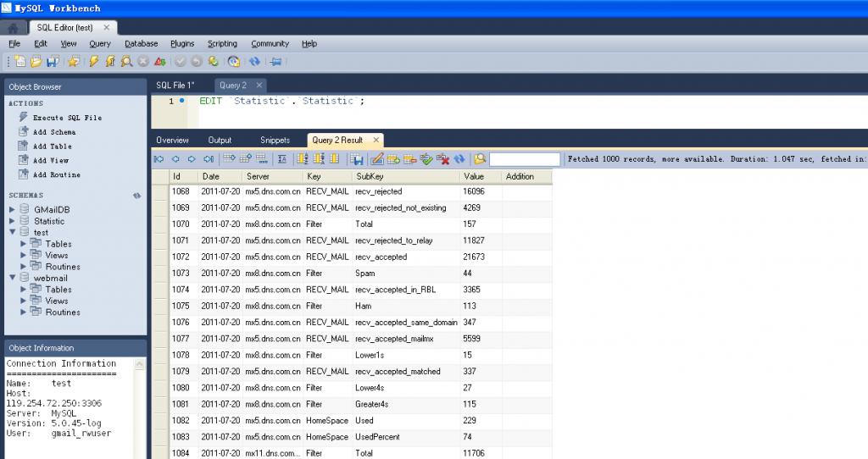Viewport: 868px width, 459px height.
Task: Click the Object Information panel scrollbar up arrow
Action: [x=140, y=364]
